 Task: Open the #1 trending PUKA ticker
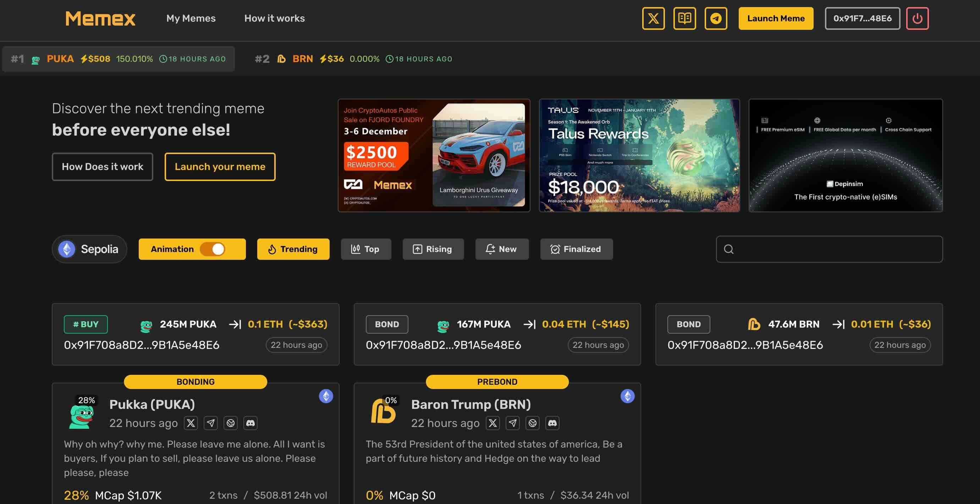tap(60, 59)
